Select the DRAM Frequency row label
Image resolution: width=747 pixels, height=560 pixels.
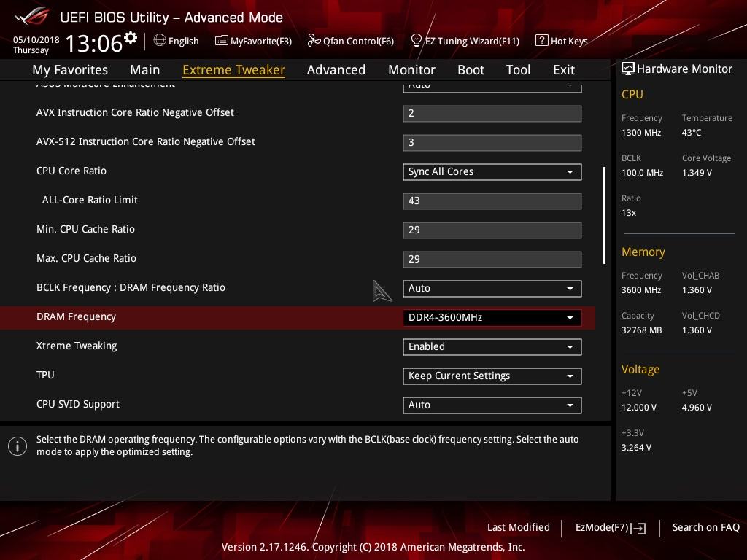coord(76,316)
